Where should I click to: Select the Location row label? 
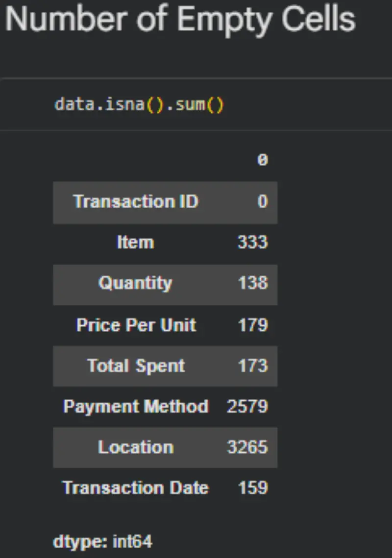[136, 447]
